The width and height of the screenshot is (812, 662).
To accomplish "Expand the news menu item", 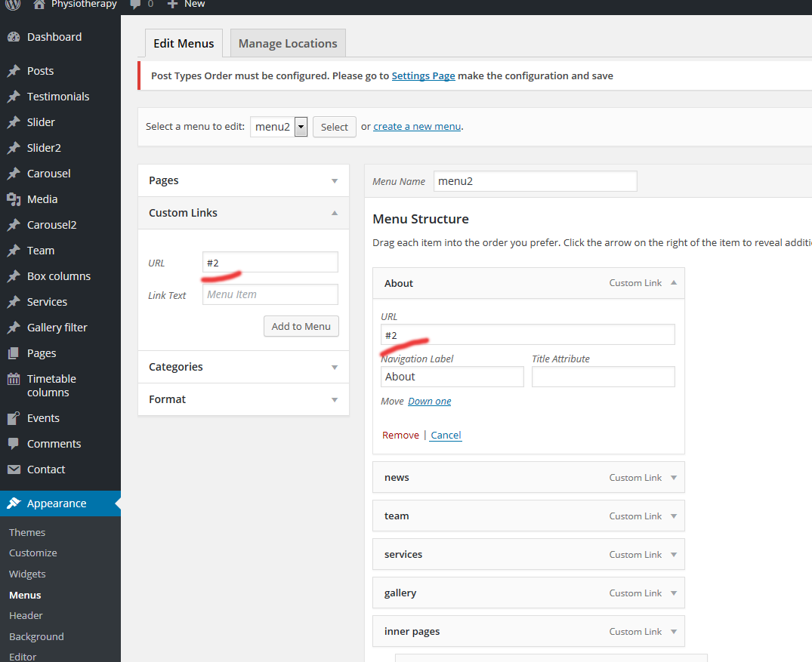I will (x=674, y=478).
